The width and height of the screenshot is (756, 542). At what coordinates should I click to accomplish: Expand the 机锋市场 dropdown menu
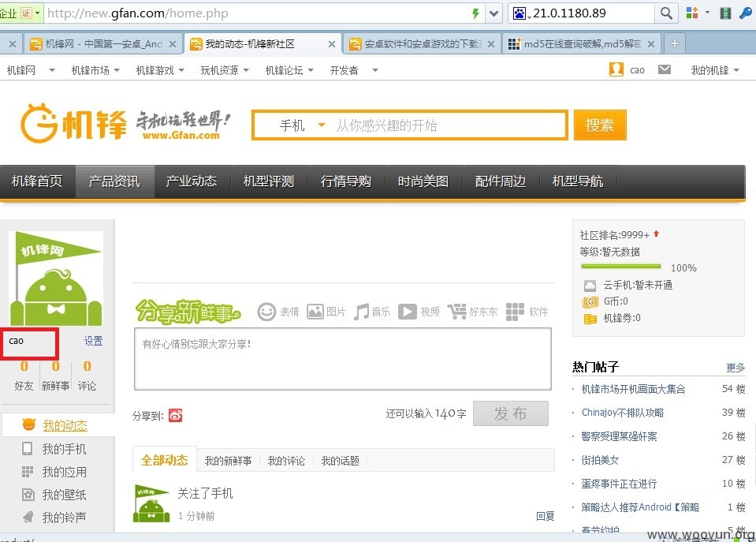click(x=117, y=70)
